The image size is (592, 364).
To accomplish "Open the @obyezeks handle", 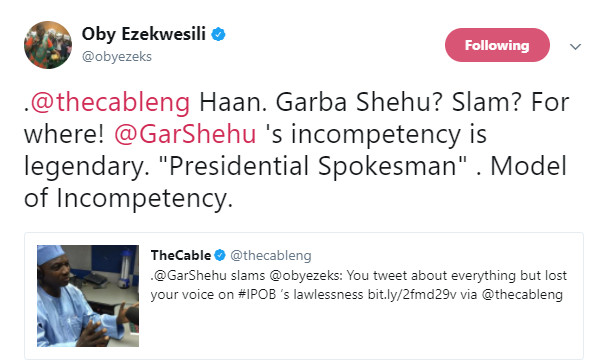I will pos(117,57).
